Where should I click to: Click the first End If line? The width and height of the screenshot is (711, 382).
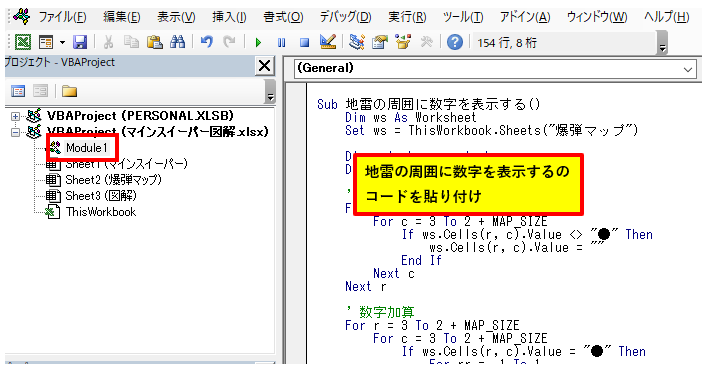[421, 260]
